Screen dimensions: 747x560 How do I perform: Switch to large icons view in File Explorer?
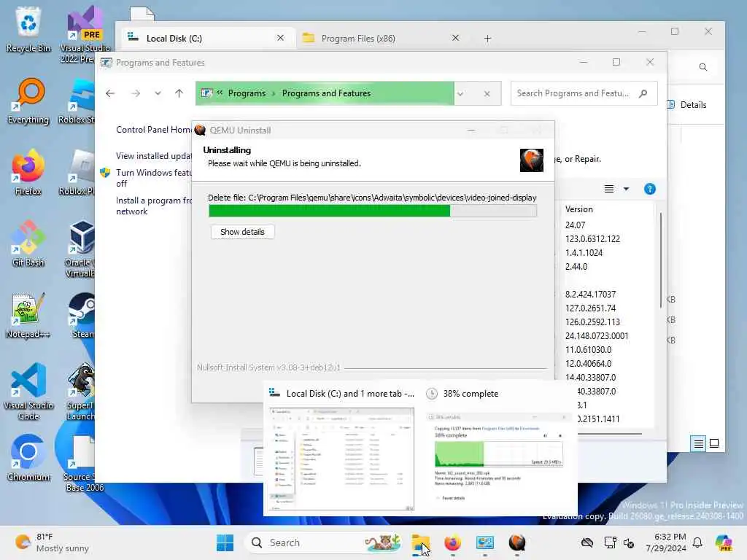tap(714, 443)
